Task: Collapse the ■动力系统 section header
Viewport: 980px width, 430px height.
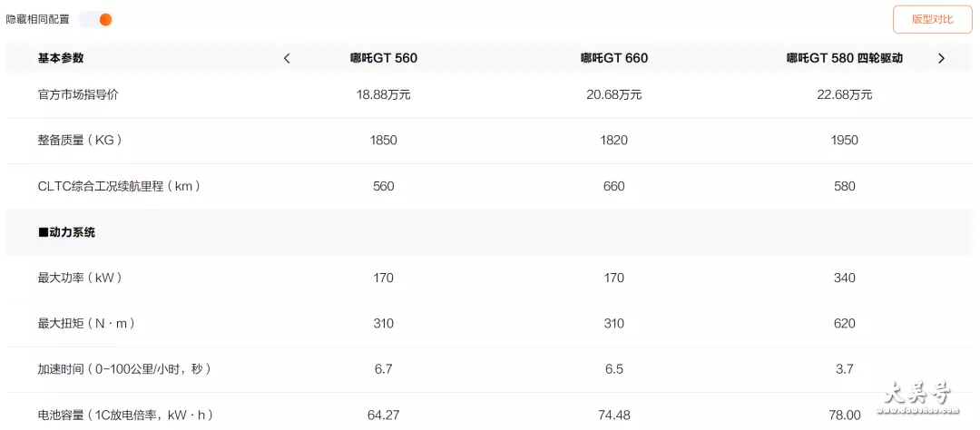Action: click(x=66, y=232)
